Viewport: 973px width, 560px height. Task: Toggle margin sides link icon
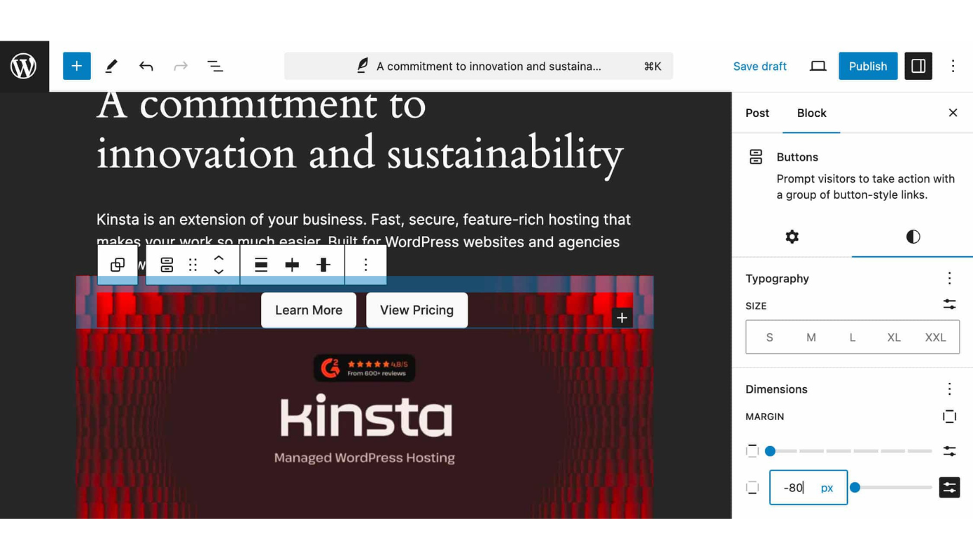tap(949, 416)
